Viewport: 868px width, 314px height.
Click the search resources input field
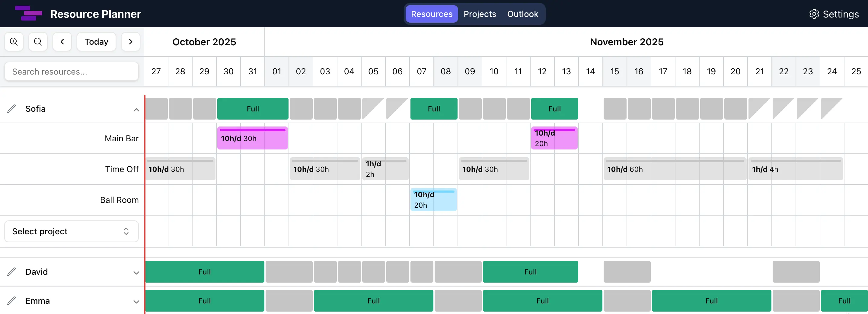pyautogui.click(x=71, y=72)
